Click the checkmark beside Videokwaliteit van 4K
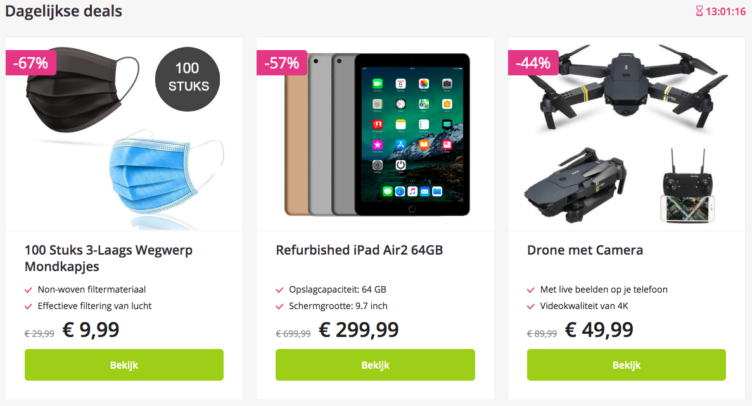Image resolution: width=752 pixels, height=406 pixels. pyautogui.click(x=530, y=306)
